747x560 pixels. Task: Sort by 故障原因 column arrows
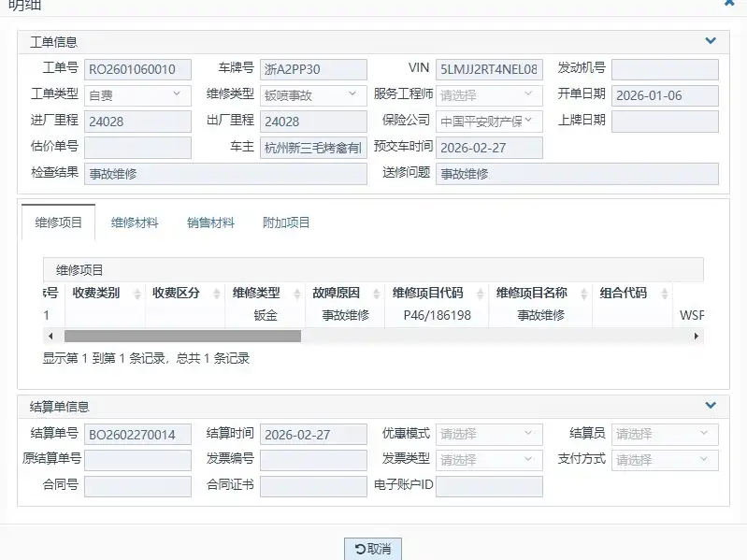point(377,294)
